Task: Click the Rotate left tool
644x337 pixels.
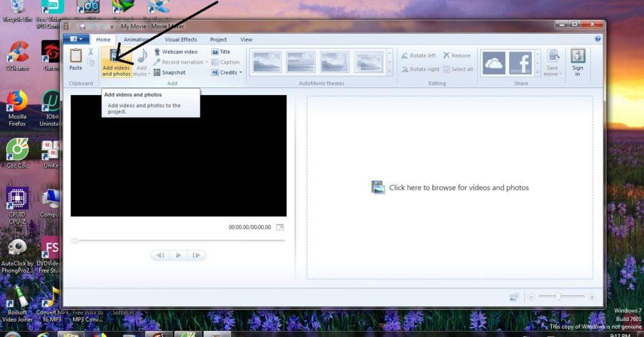Action: tap(418, 55)
